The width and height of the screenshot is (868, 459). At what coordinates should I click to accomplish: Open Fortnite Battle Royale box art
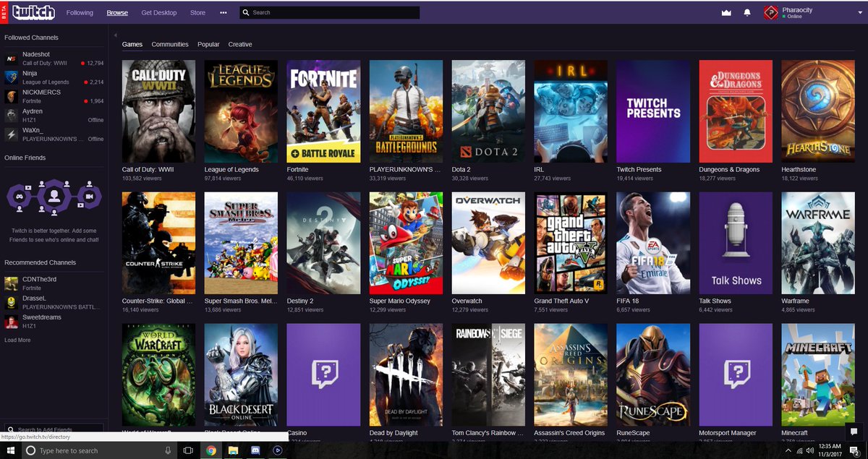323,111
